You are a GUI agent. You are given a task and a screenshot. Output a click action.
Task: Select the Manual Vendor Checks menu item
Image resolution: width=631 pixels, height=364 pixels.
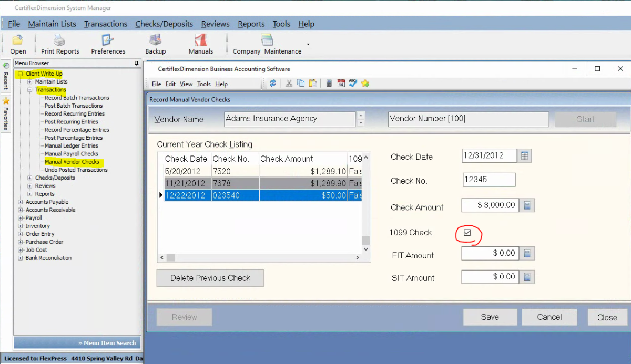73,162
